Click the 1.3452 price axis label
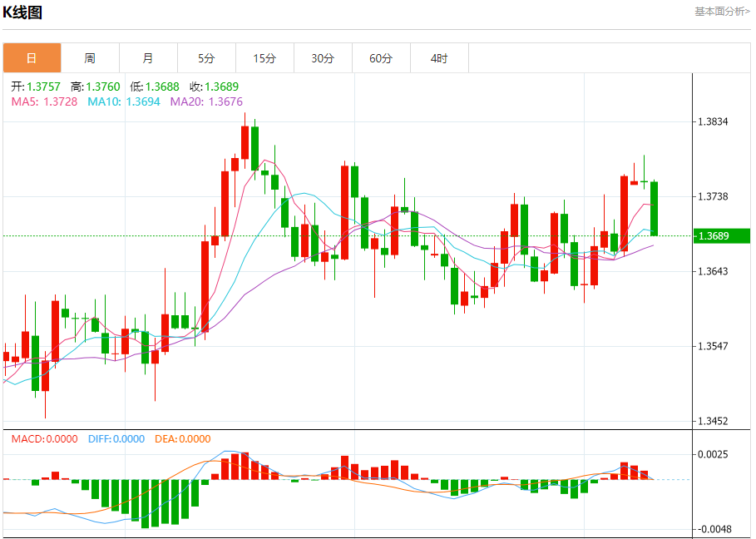Image resolution: width=756 pixels, height=539 pixels. coord(713,422)
